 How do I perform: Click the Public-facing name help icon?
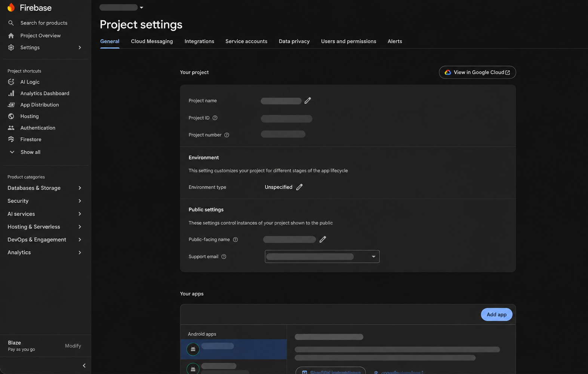[235, 240]
